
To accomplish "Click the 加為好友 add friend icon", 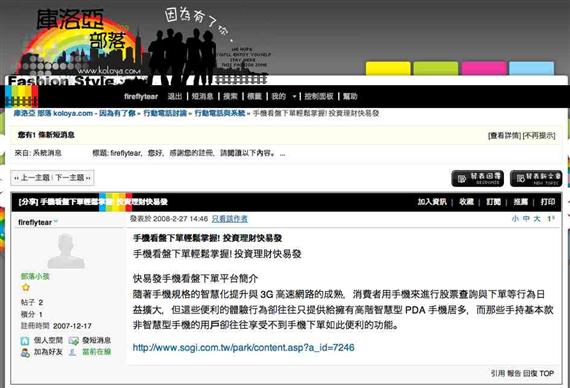I will click(x=25, y=352).
